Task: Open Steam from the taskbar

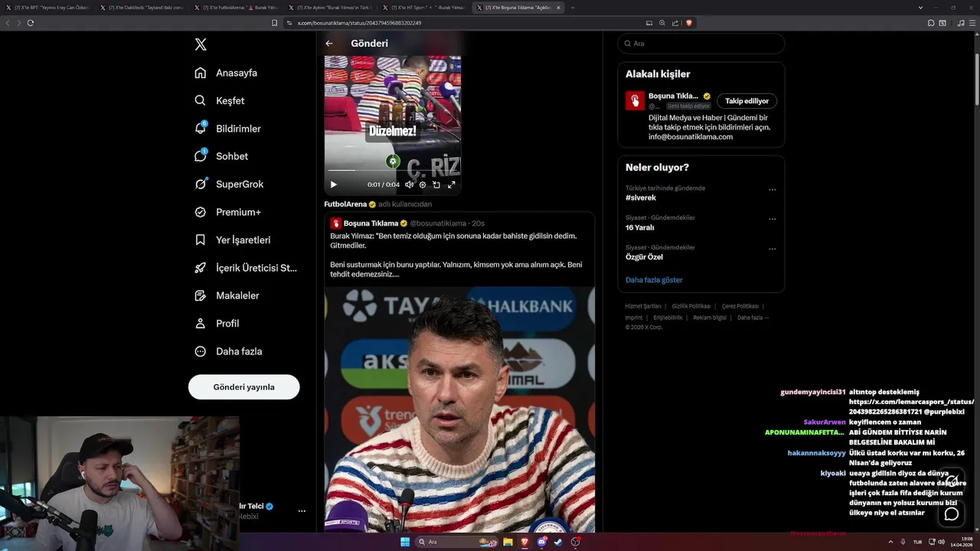Action: click(559, 542)
